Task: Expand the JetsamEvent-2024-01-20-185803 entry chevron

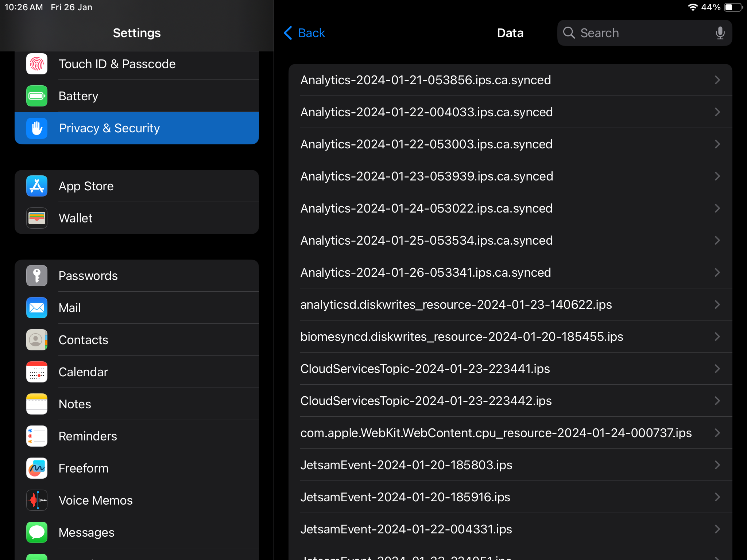Action: point(717,465)
